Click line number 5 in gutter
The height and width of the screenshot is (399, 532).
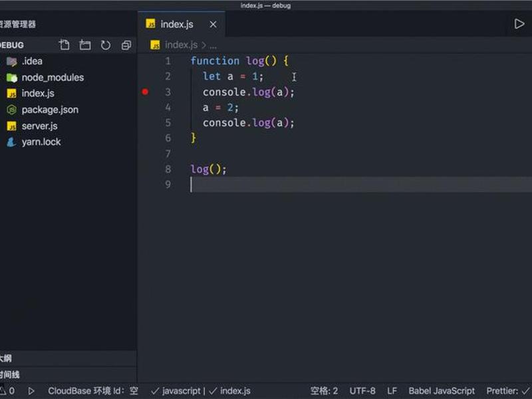pyautogui.click(x=168, y=122)
